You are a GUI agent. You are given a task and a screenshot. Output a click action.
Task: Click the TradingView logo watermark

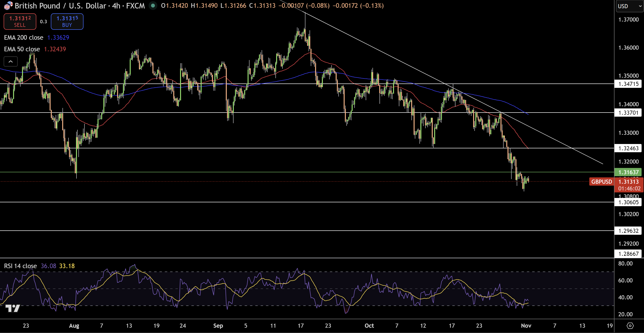point(13,308)
